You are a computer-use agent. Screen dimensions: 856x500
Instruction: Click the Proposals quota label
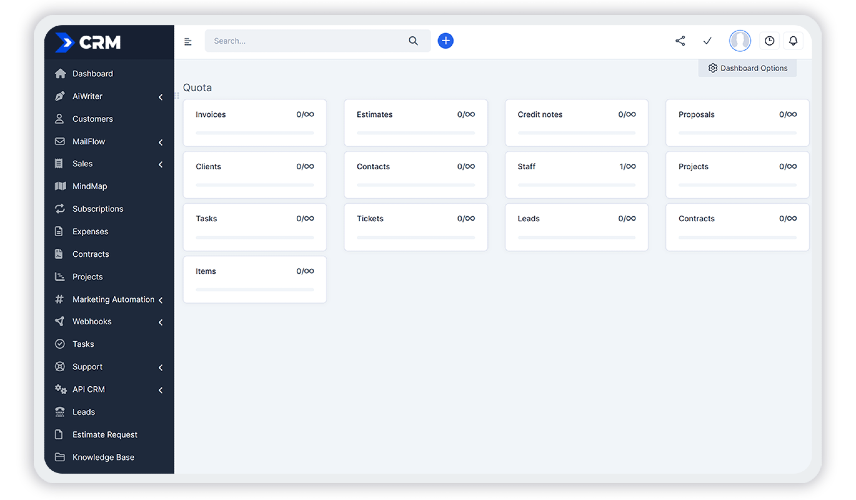(x=696, y=115)
